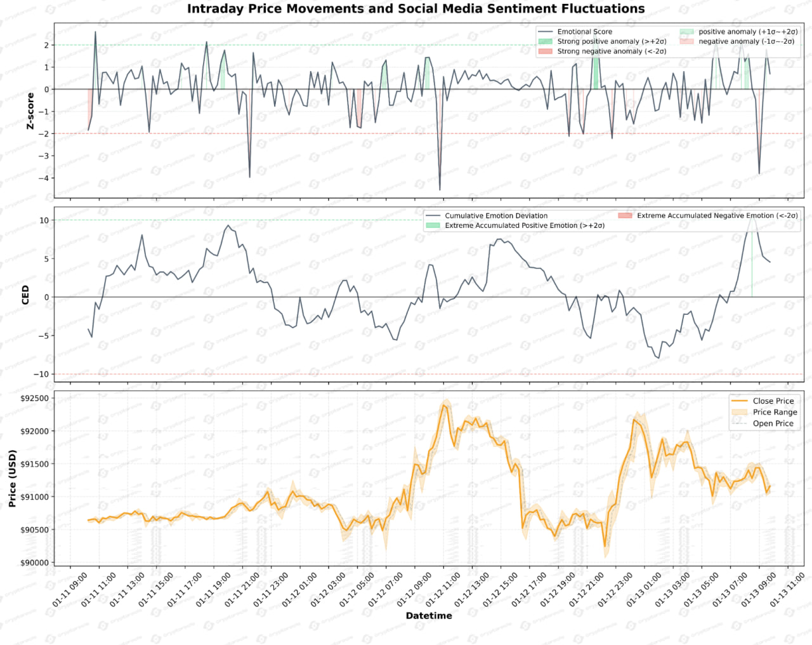
Task: Select the Extreme Accumulated Positive Emotion swatch
Action: coord(433,225)
